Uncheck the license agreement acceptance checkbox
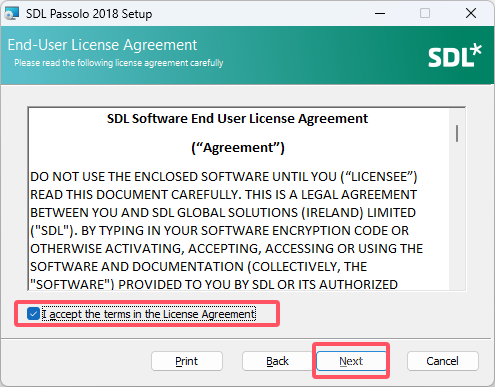The image size is (495, 387). click(33, 314)
